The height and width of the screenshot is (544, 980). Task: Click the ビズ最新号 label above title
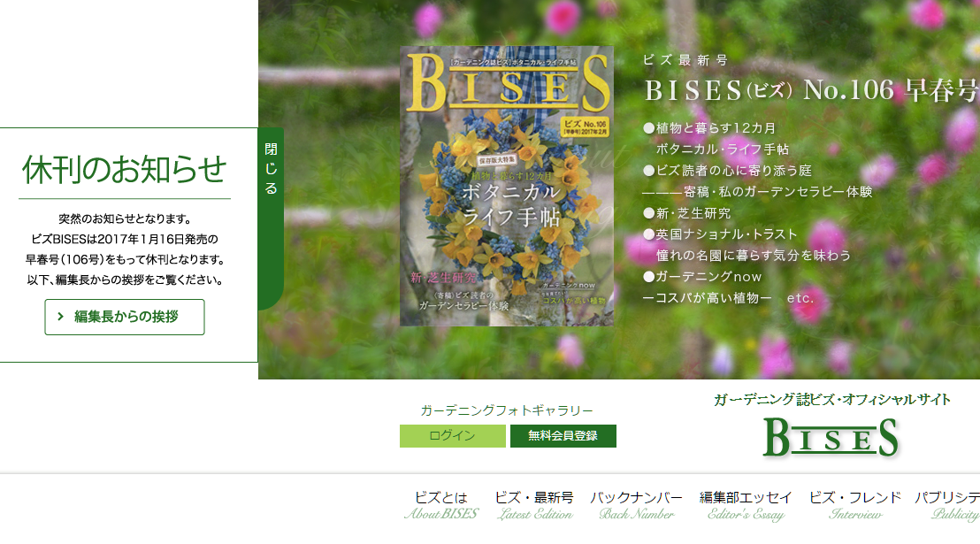pyautogui.click(x=685, y=60)
